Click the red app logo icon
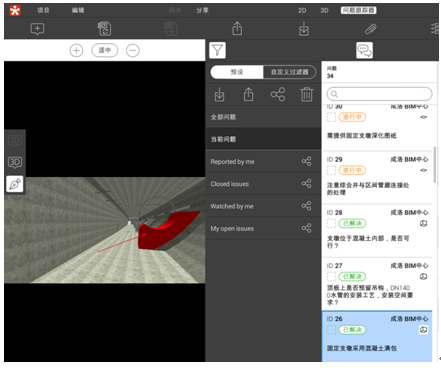 coord(15,11)
